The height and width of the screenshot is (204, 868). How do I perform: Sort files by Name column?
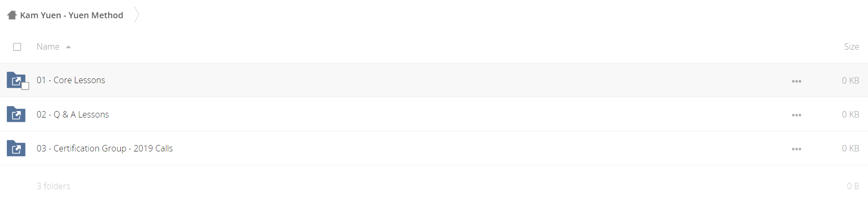coord(48,47)
